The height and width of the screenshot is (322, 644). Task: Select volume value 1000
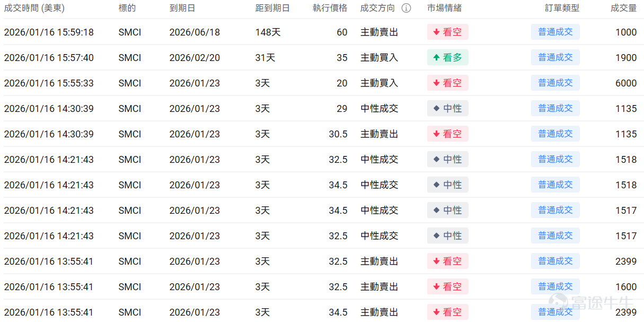point(626,32)
